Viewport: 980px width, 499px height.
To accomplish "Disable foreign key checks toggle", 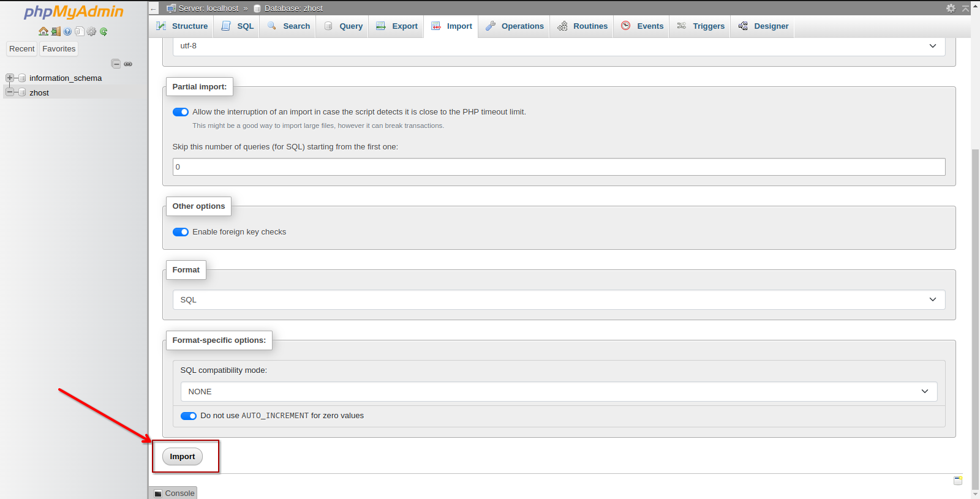I will coord(181,232).
